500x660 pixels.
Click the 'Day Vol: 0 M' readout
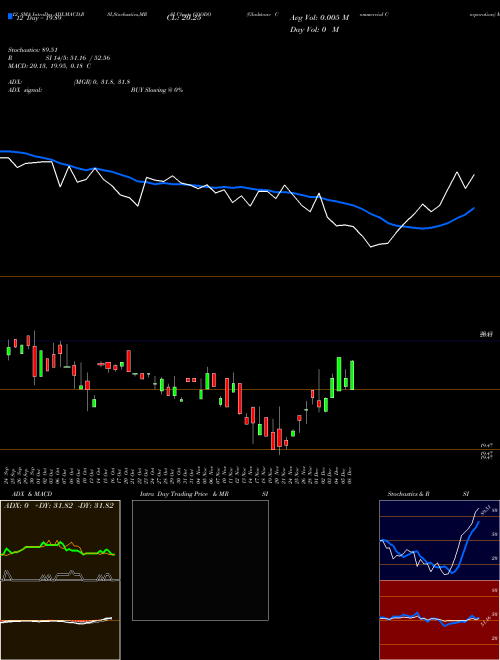click(314, 30)
